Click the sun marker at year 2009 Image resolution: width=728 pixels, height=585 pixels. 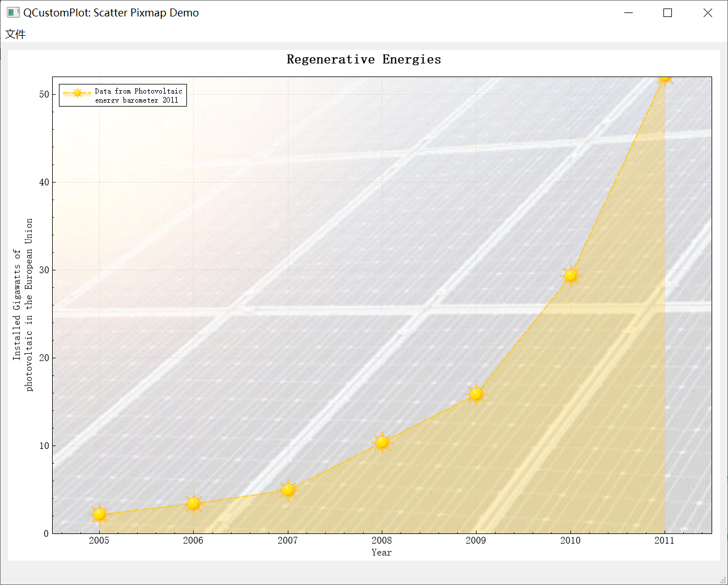pos(476,394)
